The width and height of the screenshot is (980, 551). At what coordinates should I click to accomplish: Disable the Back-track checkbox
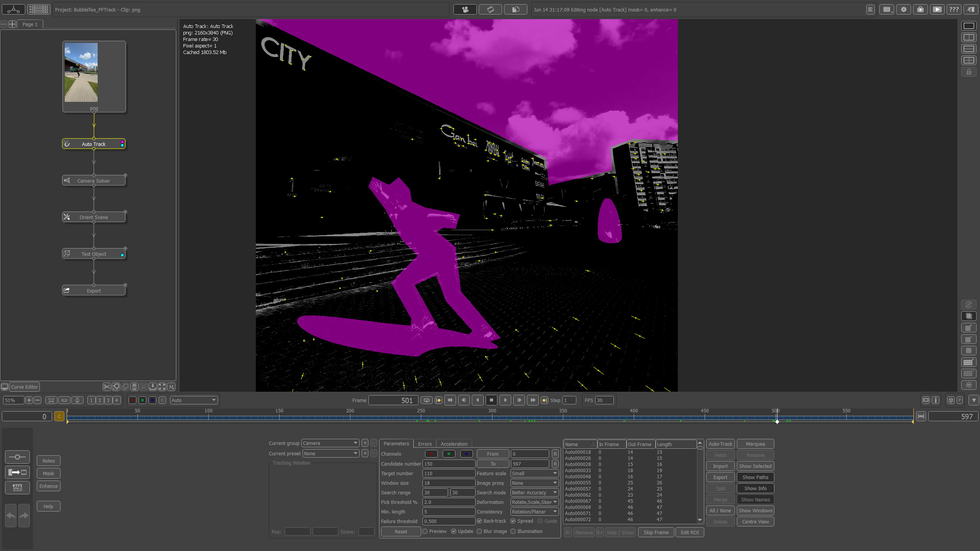(x=479, y=521)
